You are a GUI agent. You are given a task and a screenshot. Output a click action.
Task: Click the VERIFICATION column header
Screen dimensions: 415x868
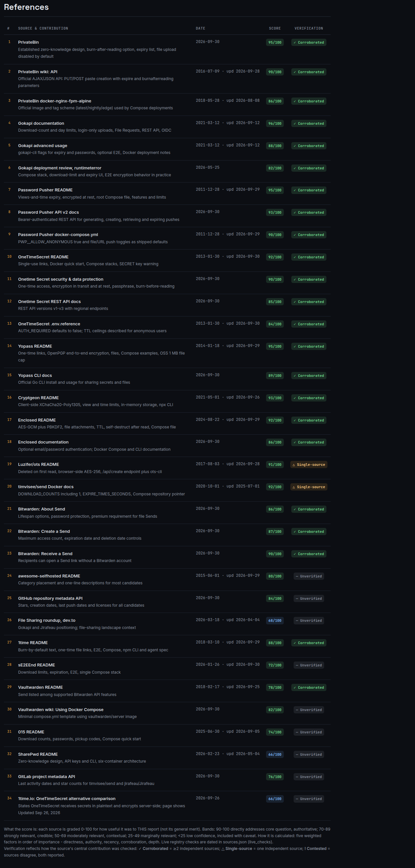coord(309,28)
